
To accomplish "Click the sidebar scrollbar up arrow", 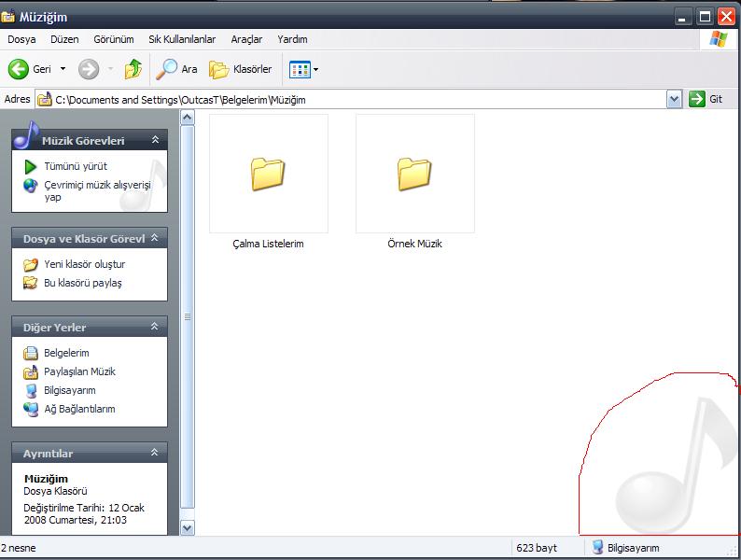I will 188,118.
